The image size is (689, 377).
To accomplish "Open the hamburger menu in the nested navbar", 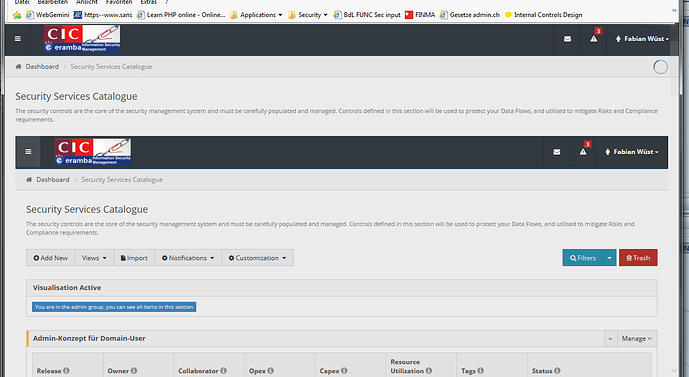I will pyautogui.click(x=28, y=152).
